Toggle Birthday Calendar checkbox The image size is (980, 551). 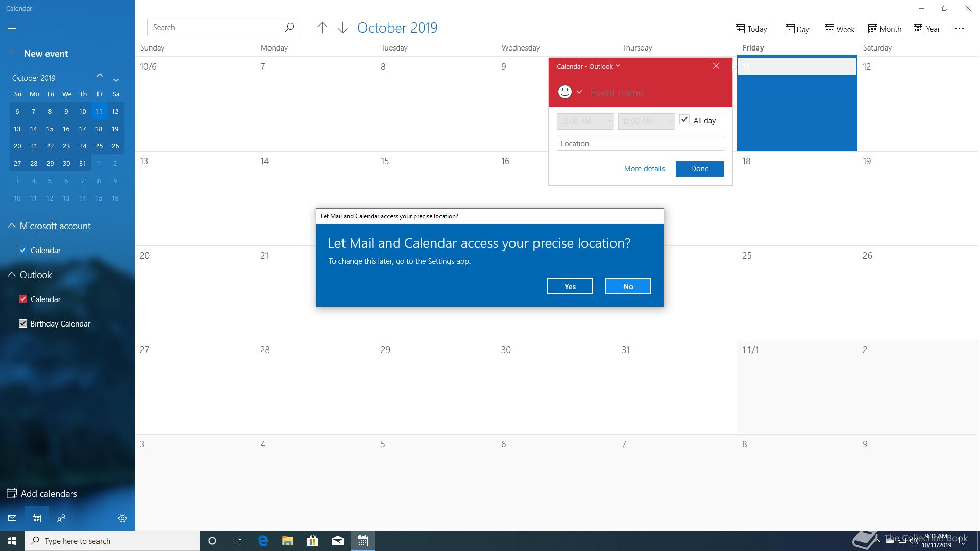pos(23,323)
